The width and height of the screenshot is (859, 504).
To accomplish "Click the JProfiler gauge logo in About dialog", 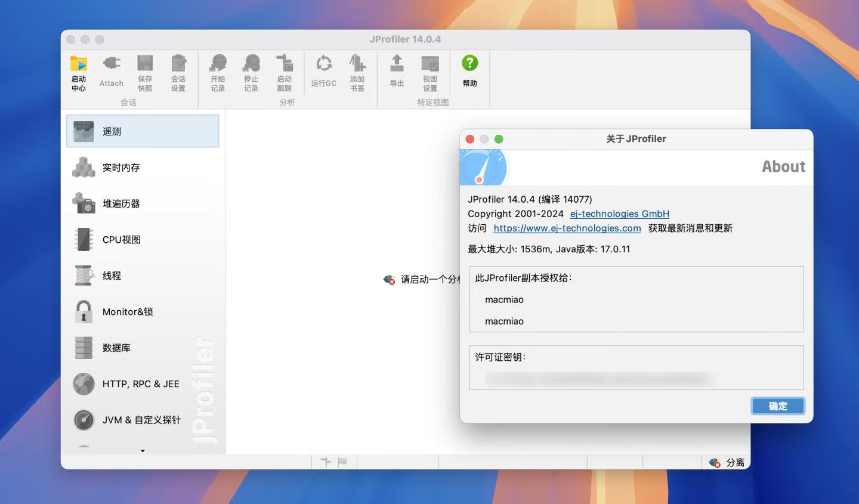I will pos(483,167).
